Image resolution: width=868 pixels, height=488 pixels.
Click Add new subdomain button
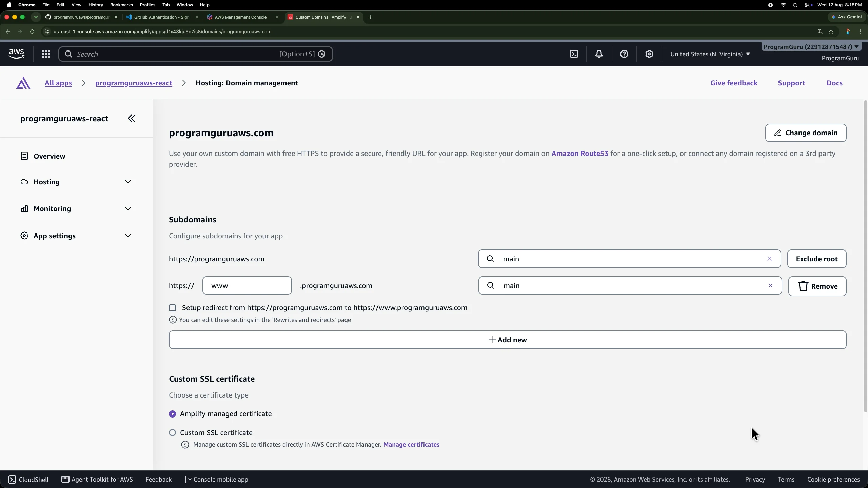click(x=508, y=340)
